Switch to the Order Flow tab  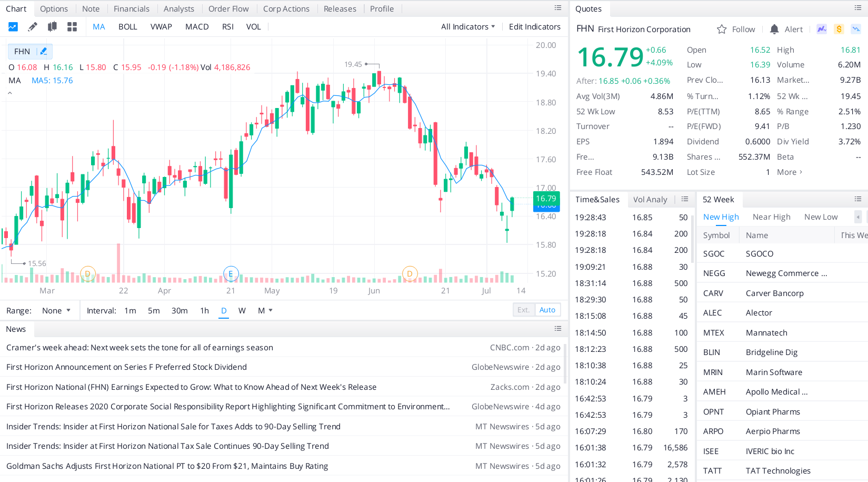228,9
